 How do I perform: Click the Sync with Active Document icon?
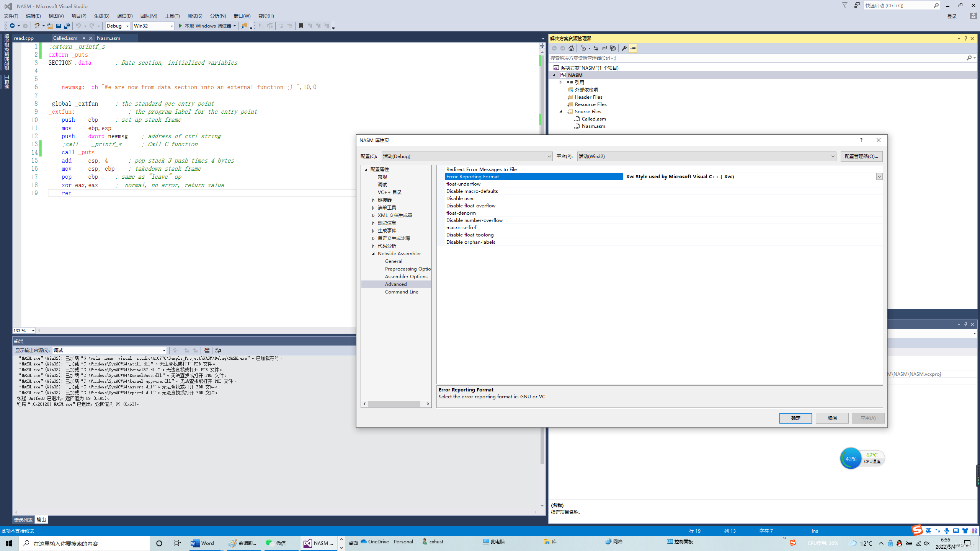point(596,48)
